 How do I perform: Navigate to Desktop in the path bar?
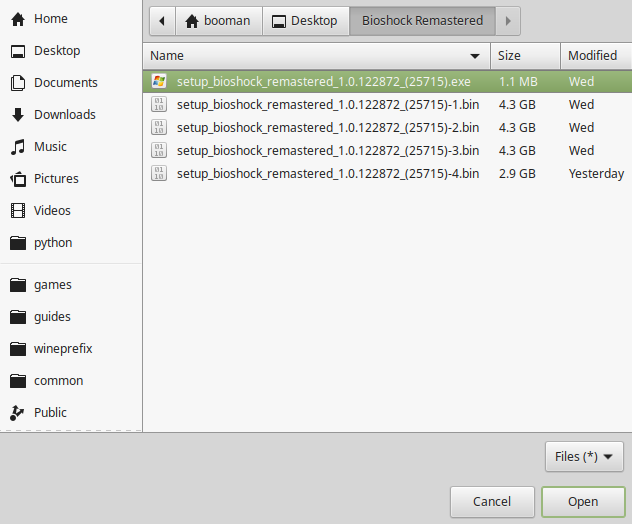pyautogui.click(x=306, y=21)
